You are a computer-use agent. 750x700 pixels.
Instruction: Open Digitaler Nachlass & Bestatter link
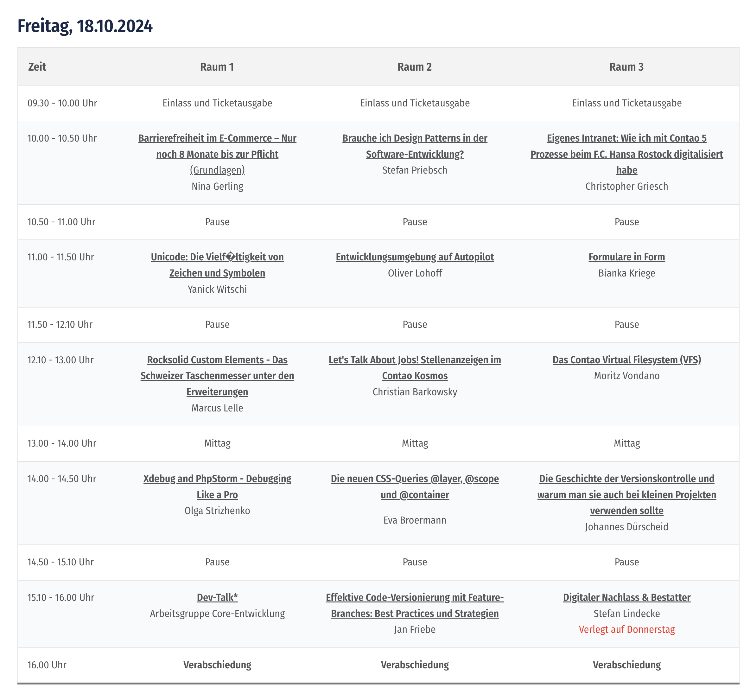pyautogui.click(x=626, y=598)
